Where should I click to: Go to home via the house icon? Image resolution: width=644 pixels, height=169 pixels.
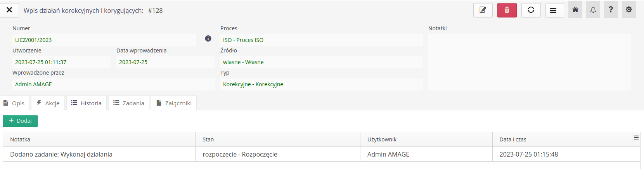coord(575,10)
